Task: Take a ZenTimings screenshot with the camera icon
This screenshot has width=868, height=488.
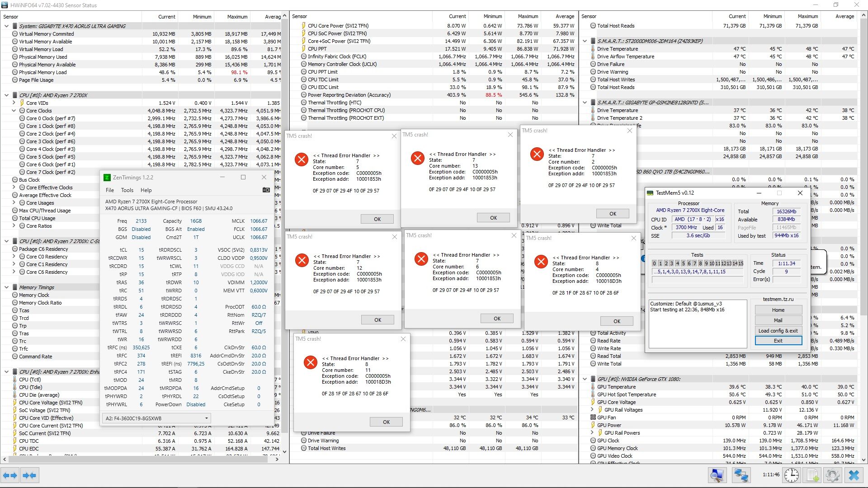Action: point(266,190)
